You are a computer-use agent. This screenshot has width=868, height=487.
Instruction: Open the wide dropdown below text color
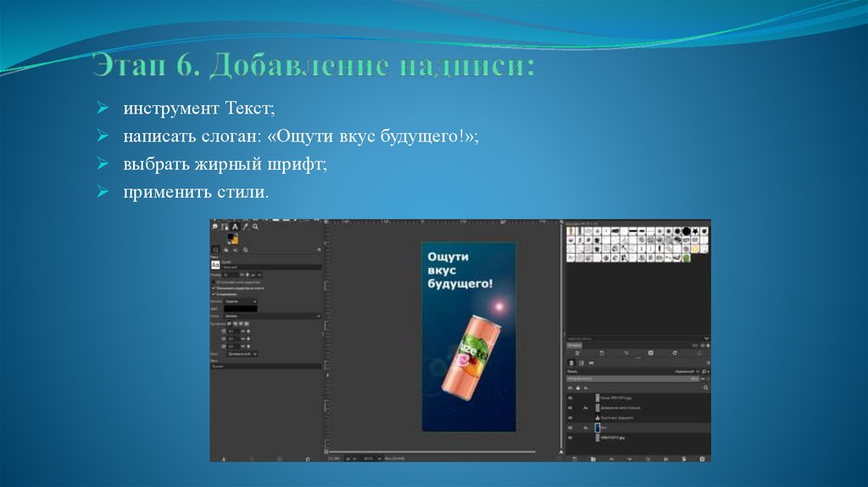coord(272,316)
